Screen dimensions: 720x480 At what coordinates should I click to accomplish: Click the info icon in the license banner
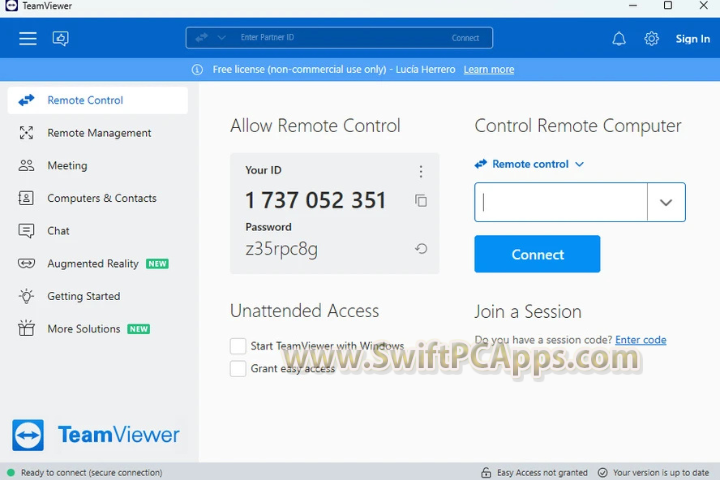pyautogui.click(x=197, y=69)
